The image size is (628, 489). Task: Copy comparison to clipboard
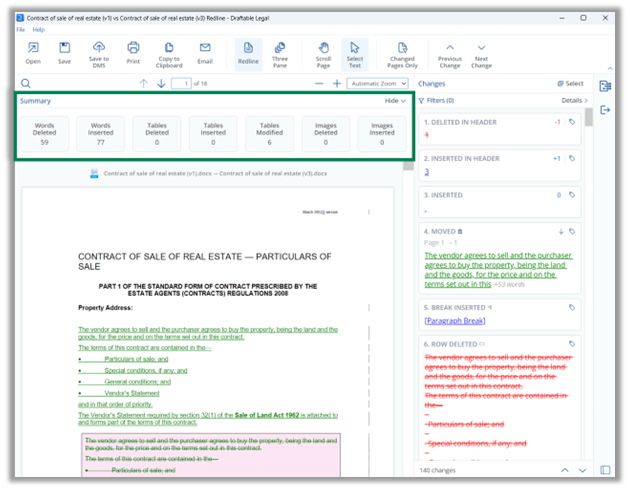(x=169, y=54)
